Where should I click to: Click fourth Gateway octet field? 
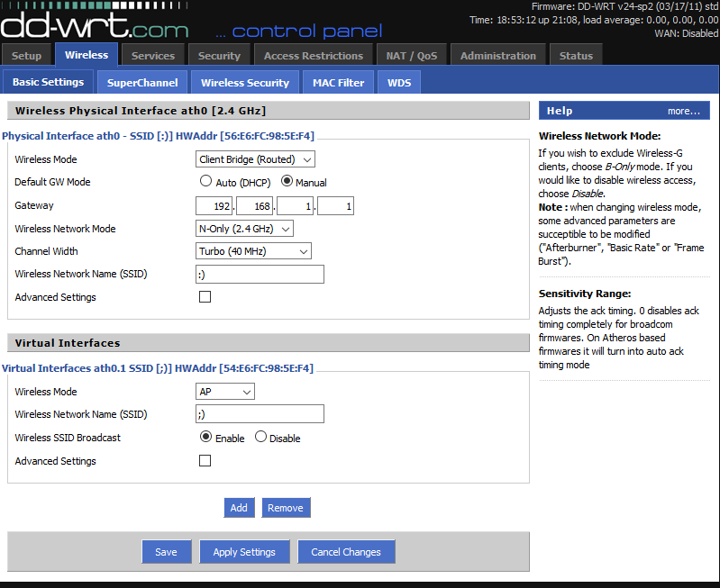pyautogui.click(x=335, y=206)
